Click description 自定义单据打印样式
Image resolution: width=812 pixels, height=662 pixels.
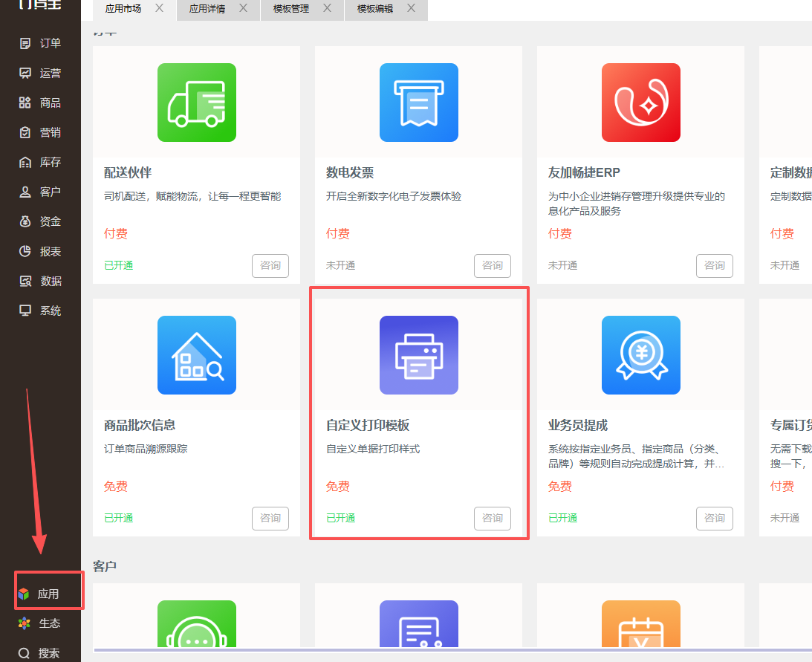(x=373, y=449)
